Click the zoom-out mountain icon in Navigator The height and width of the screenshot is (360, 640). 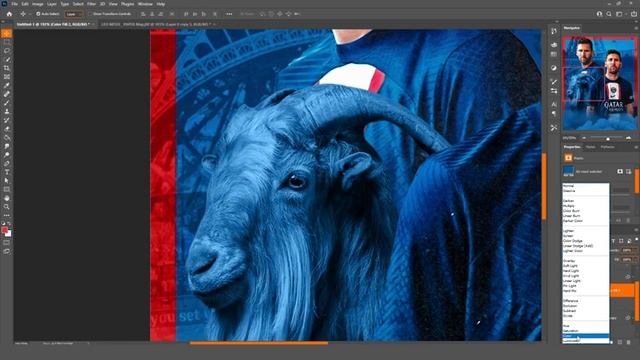pyautogui.click(x=584, y=138)
